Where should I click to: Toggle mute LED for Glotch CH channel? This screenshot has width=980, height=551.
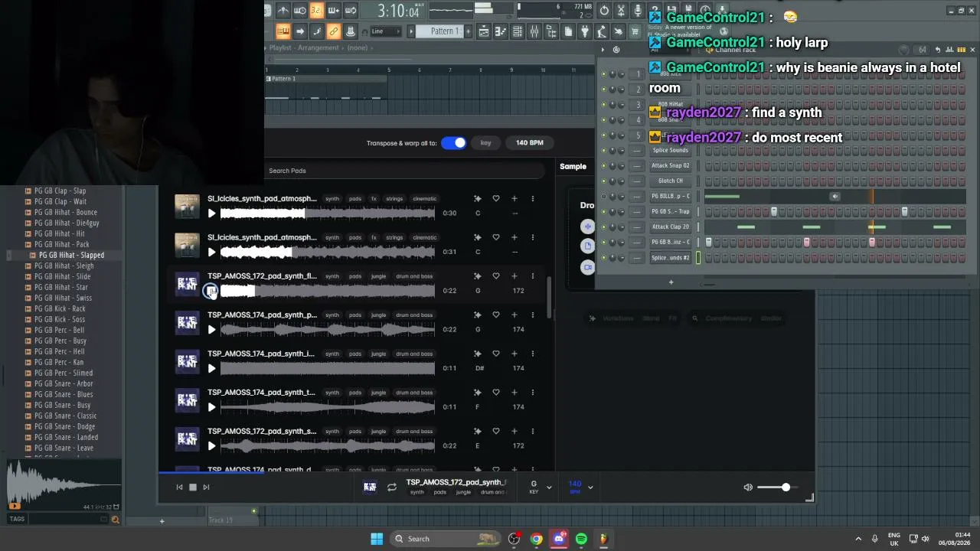click(603, 181)
